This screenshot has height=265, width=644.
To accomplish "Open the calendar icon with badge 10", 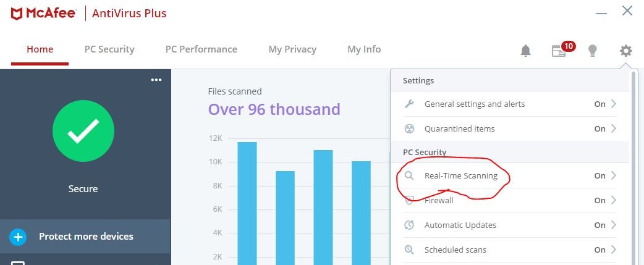I will tap(559, 51).
